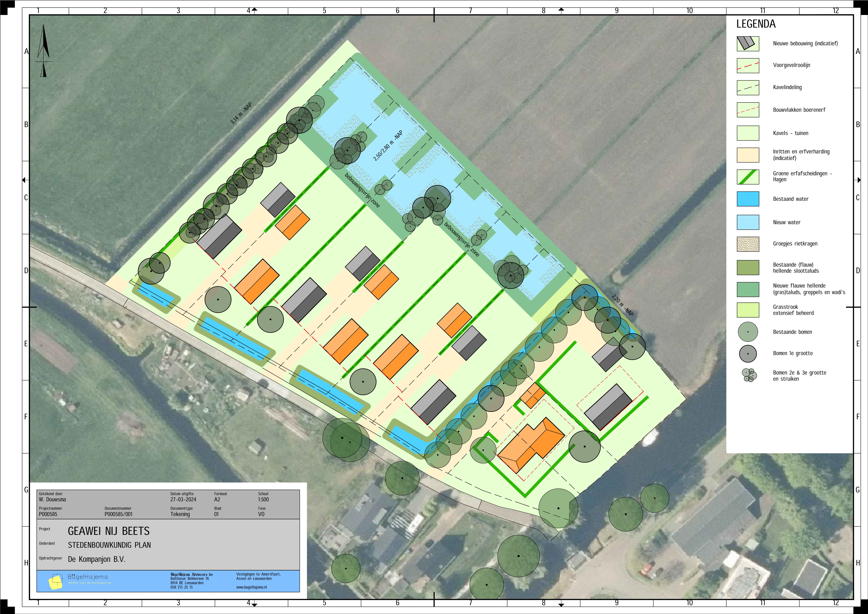Viewport: 868px width, 614px height.
Task: Select the Groene erfafscheidingen hedge legend symbol
Action: [x=748, y=177]
